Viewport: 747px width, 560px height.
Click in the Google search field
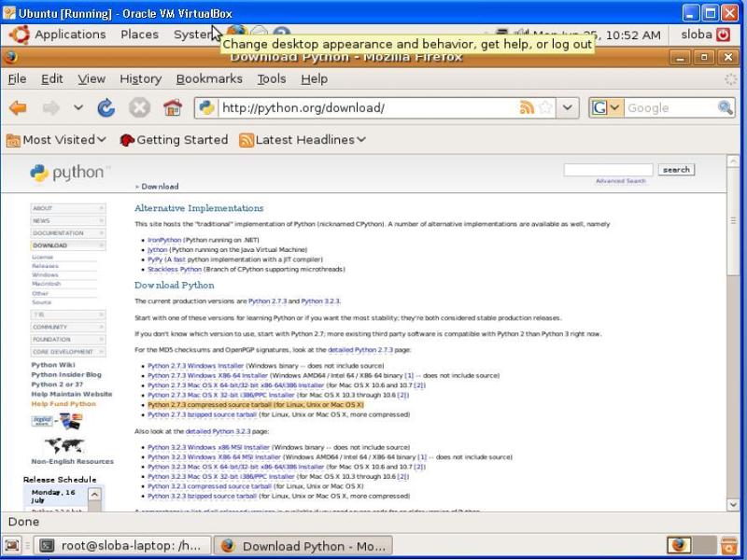[x=670, y=107]
